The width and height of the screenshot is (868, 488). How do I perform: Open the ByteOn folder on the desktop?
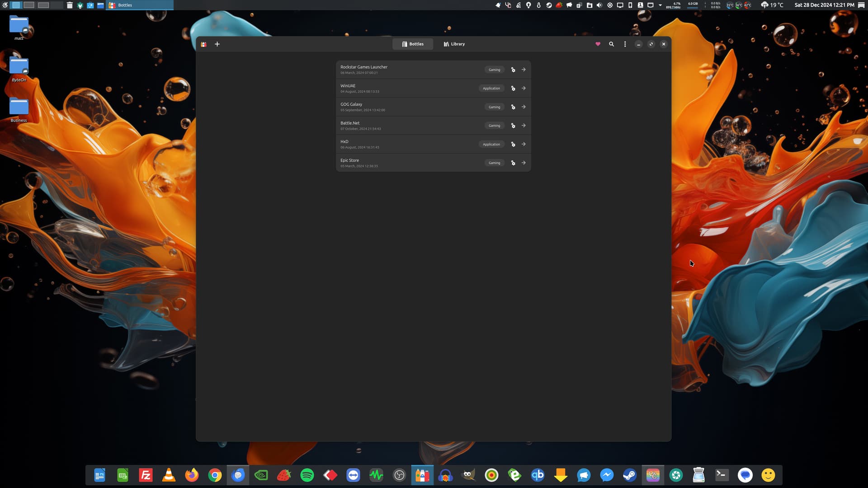19,69
